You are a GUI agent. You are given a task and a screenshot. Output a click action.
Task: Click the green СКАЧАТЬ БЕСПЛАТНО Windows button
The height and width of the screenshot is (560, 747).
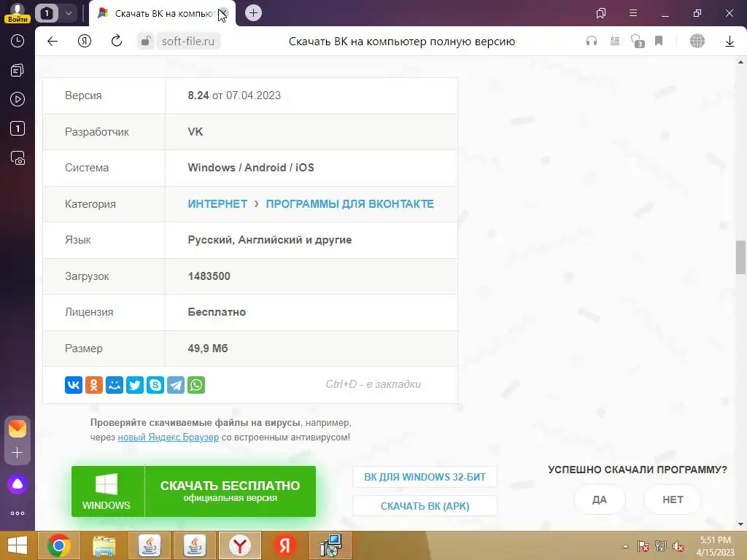click(193, 491)
